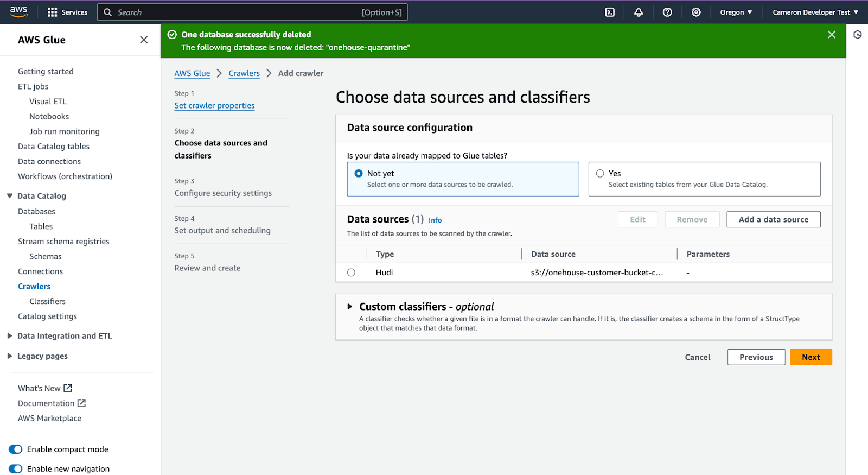Toggle Enable compact mode switch
868x475 pixels.
(x=16, y=449)
